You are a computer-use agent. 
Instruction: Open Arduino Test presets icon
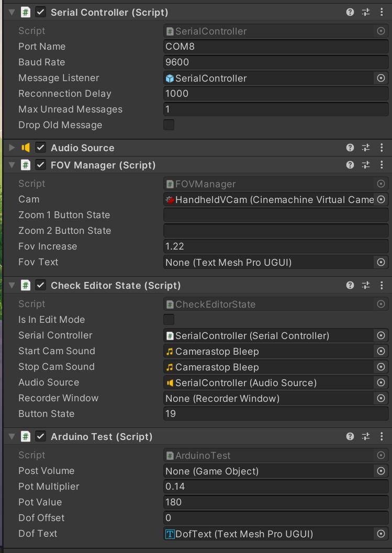point(366,436)
